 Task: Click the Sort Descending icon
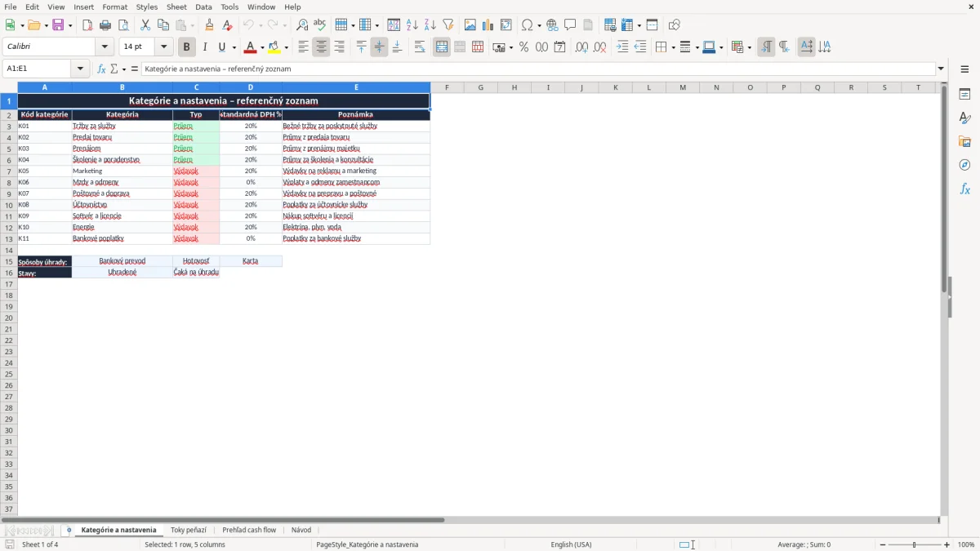pyautogui.click(x=430, y=25)
